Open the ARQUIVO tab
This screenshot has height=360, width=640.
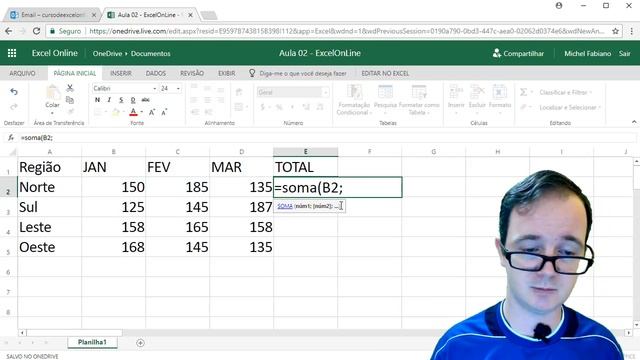coord(22,73)
